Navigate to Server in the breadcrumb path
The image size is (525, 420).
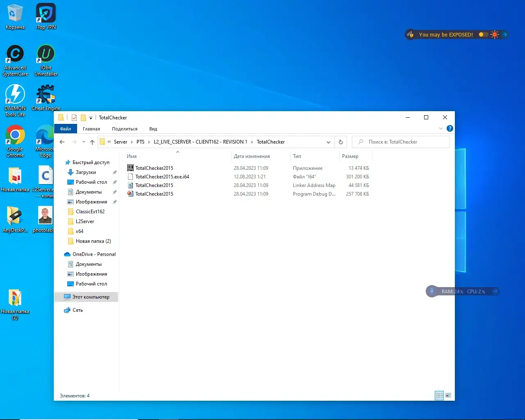(121, 142)
